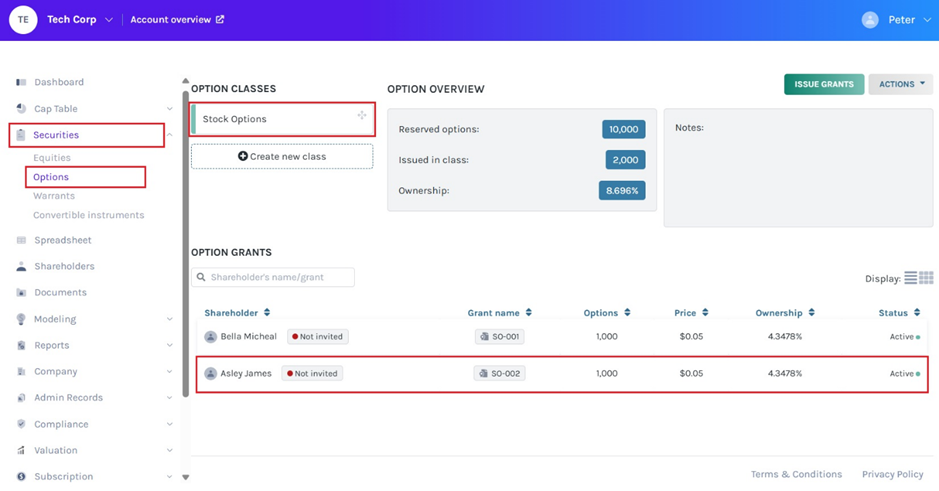Click Create new class button

[x=282, y=156]
